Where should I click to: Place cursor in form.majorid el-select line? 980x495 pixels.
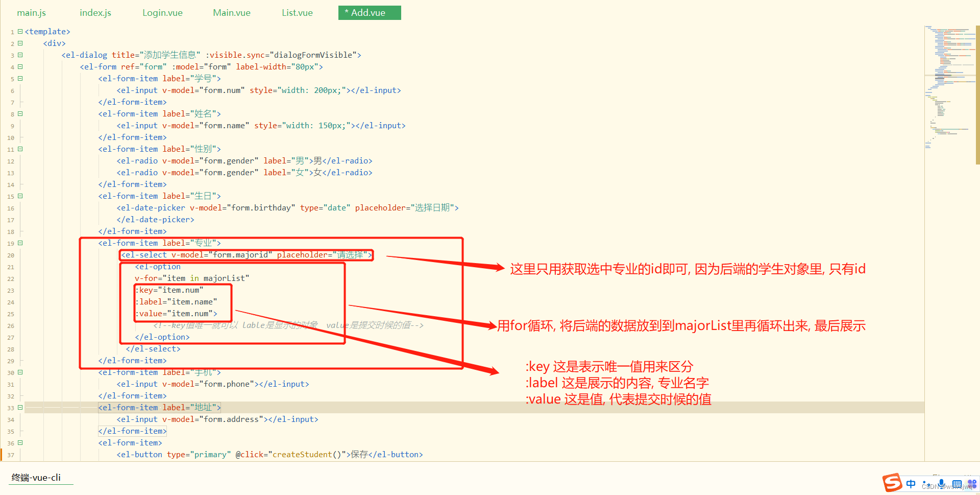(247, 255)
